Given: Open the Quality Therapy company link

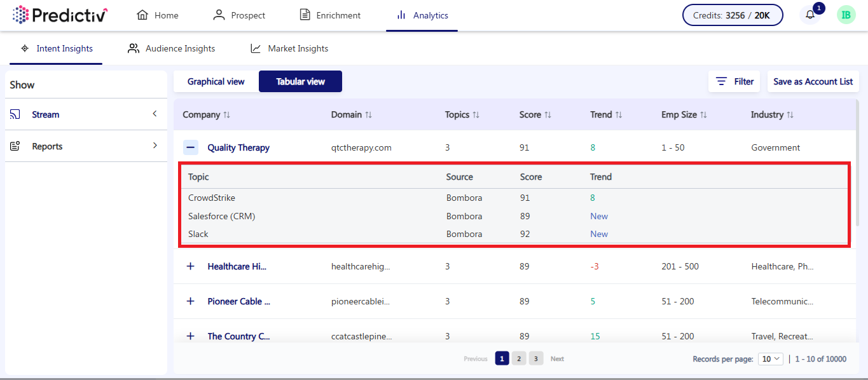Looking at the screenshot, I should tap(238, 147).
